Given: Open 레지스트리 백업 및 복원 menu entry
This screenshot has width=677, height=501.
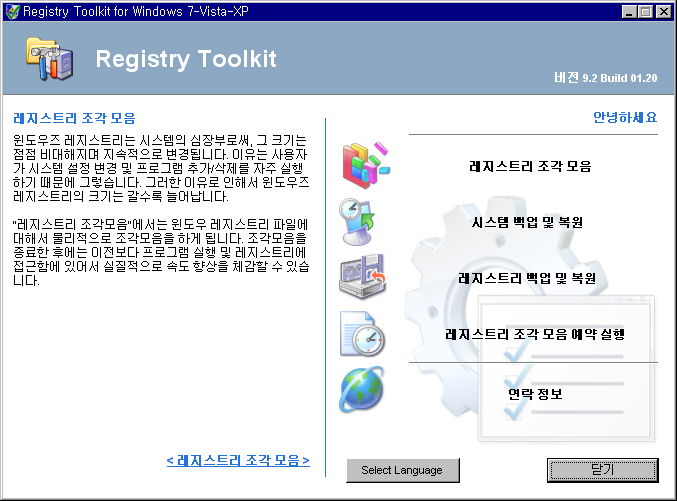Looking at the screenshot, I should click(x=527, y=278).
